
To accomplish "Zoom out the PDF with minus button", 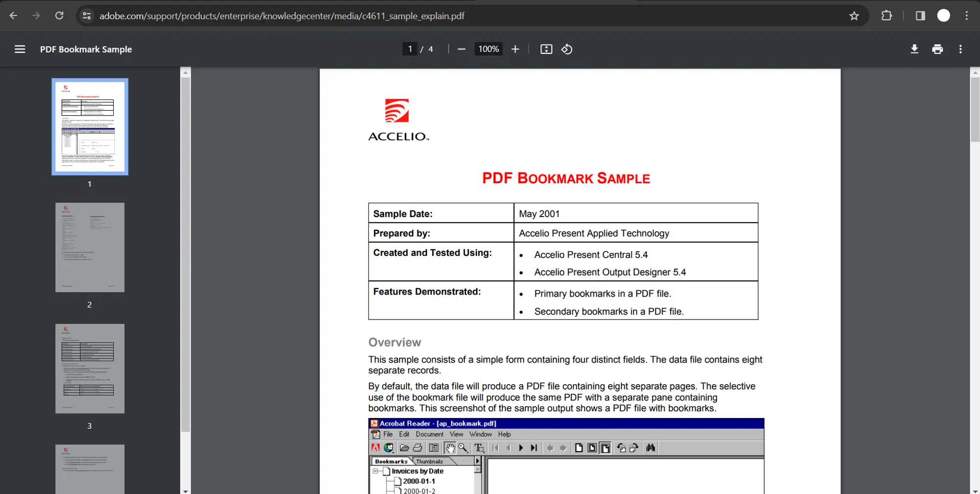I will click(461, 49).
